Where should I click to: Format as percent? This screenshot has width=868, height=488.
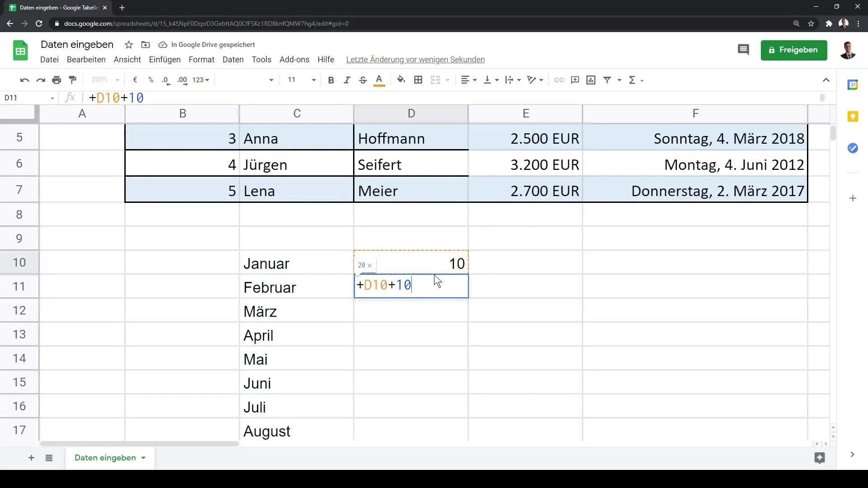coord(151,80)
